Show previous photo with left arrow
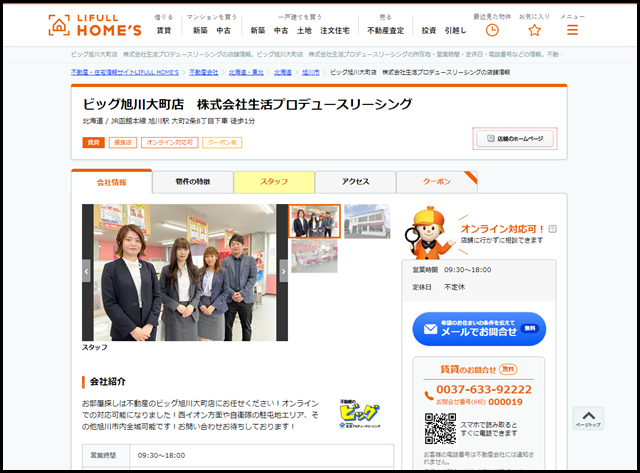Screen dimensions: 640x473 click(x=86, y=271)
